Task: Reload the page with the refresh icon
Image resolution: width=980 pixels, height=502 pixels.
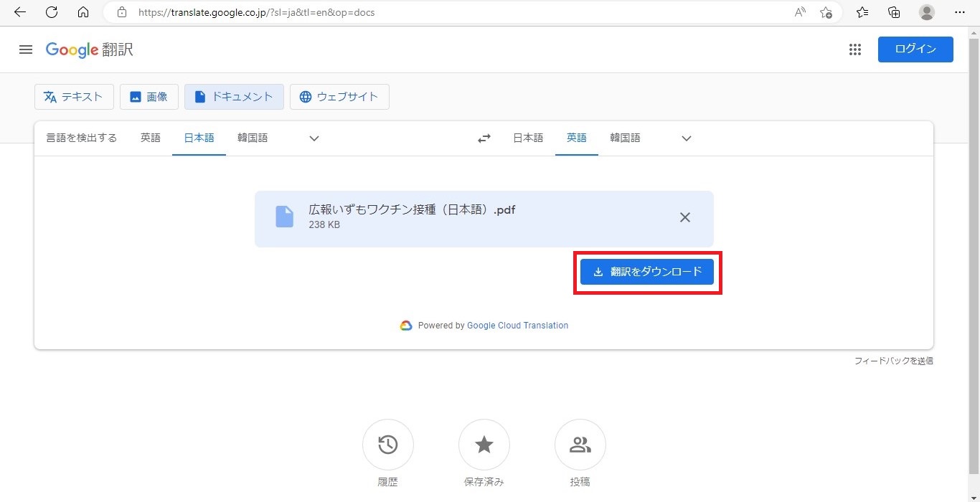Action: click(x=52, y=12)
